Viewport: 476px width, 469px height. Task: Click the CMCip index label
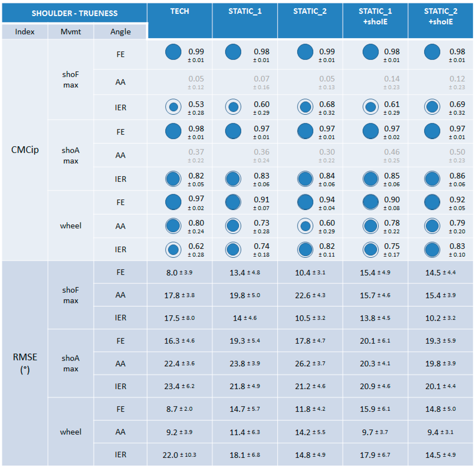pyautogui.click(x=25, y=150)
